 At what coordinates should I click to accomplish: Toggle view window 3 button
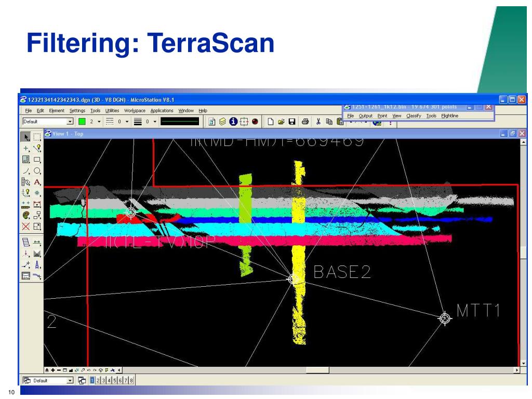pos(103,381)
